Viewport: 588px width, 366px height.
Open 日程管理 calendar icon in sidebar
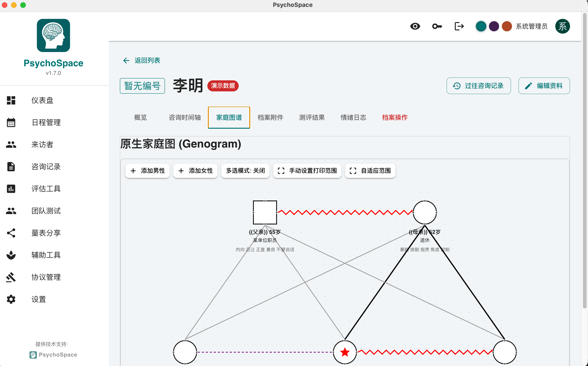(11, 122)
